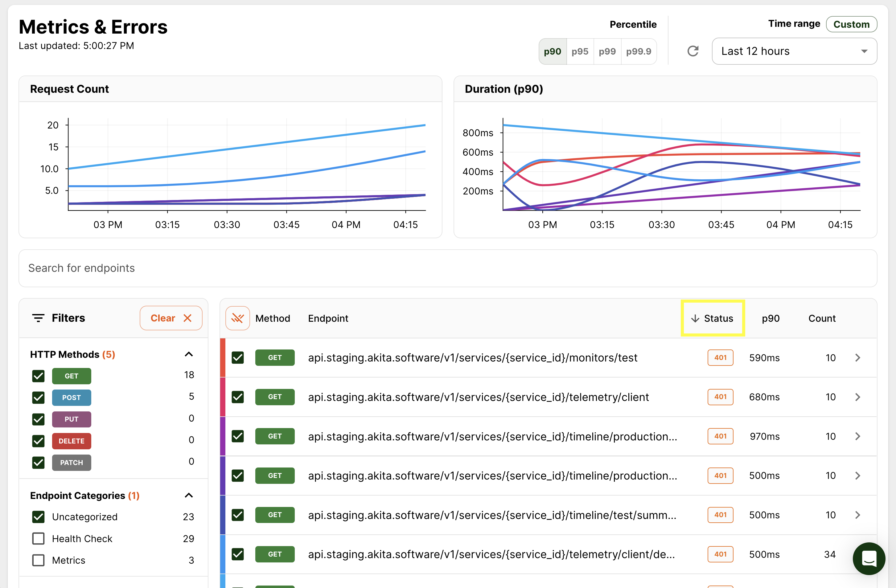
Task: Collapse the HTTP Methods section
Action: coord(189,354)
